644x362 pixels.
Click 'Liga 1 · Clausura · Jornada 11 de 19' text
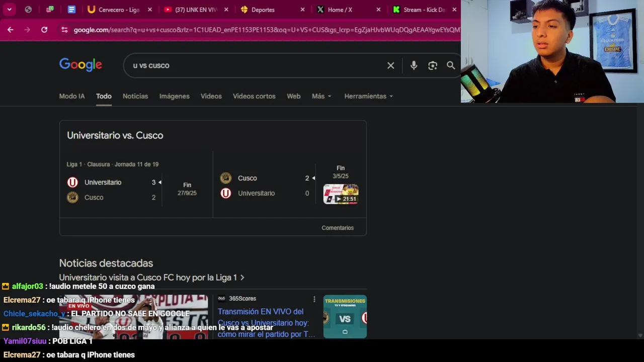pyautogui.click(x=112, y=164)
